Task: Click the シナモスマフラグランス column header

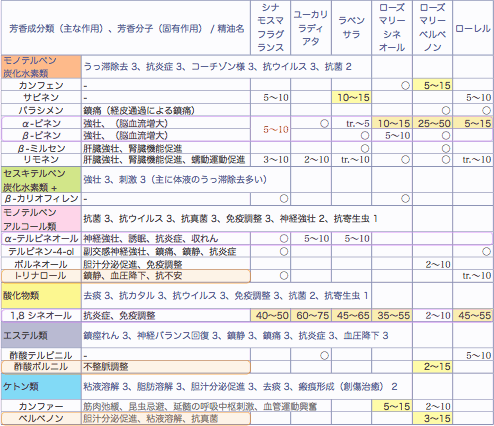Action: (x=270, y=28)
